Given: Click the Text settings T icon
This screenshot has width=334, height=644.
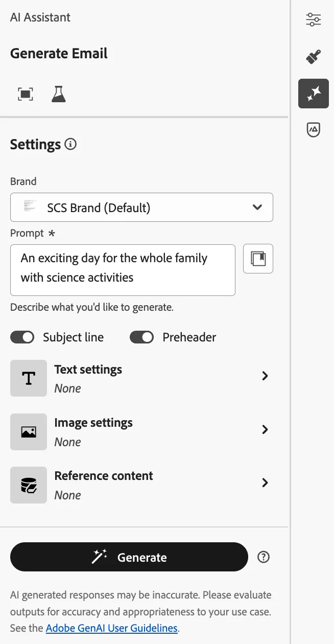Looking at the screenshot, I should click(29, 378).
